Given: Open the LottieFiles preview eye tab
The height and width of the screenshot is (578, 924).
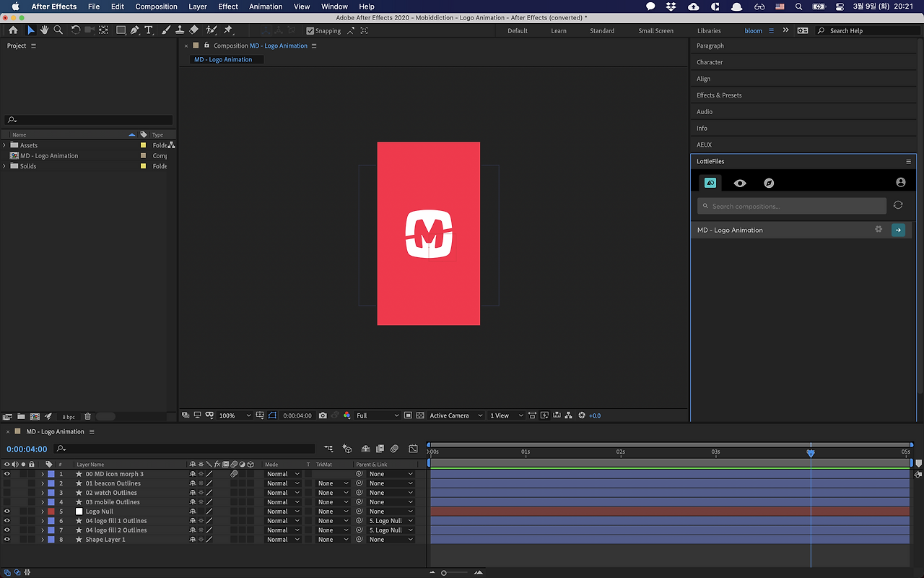Looking at the screenshot, I should click(740, 183).
